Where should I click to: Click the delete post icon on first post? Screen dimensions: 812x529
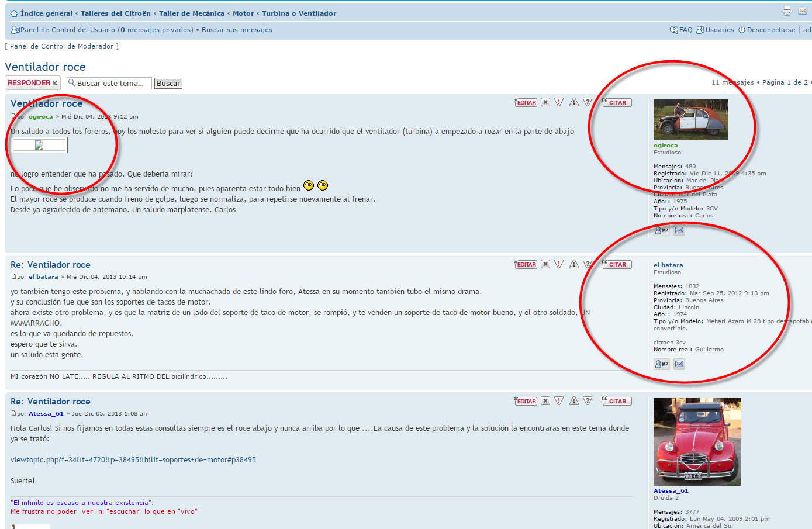(545, 102)
